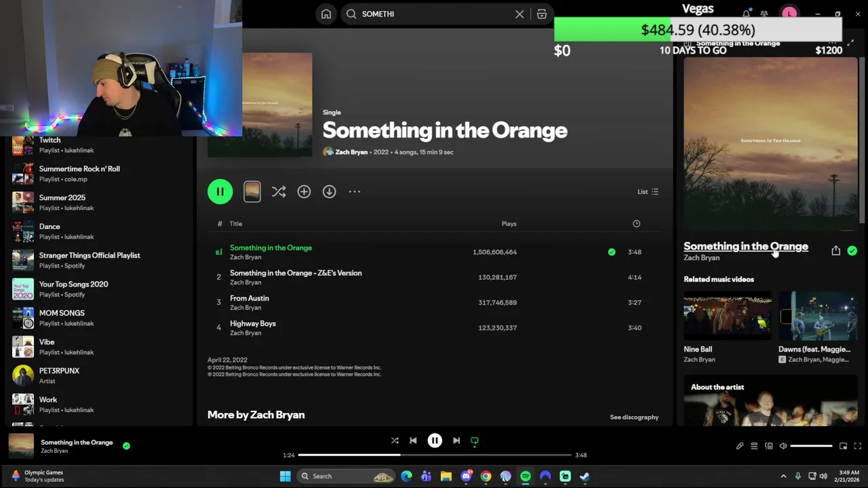Image resolution: width=868 pixels, height=488 pixels.
Task: Click the Windows taskbar Search box
Action: point(347,476)
